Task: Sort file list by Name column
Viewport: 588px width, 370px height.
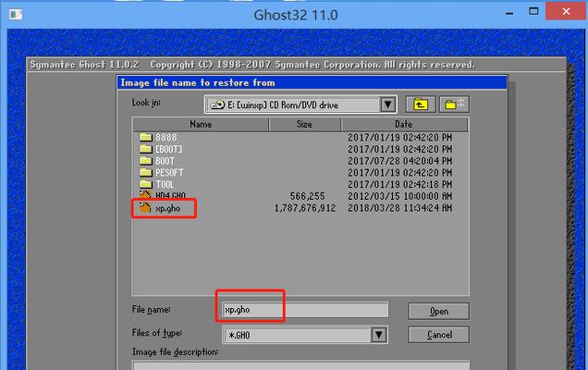Action: [201, 124]
